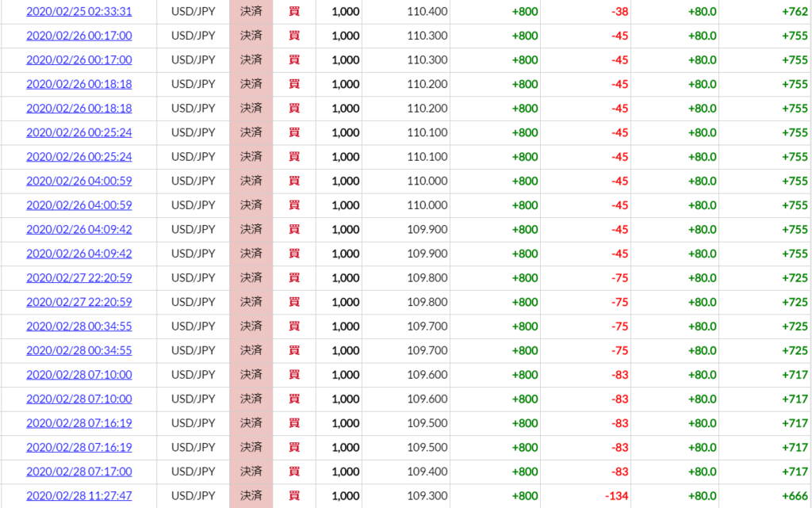The image size is (812, 508).
Task: Open the first 2020/02/26 00:17:00 link
Action: click(x=79, y=36)
